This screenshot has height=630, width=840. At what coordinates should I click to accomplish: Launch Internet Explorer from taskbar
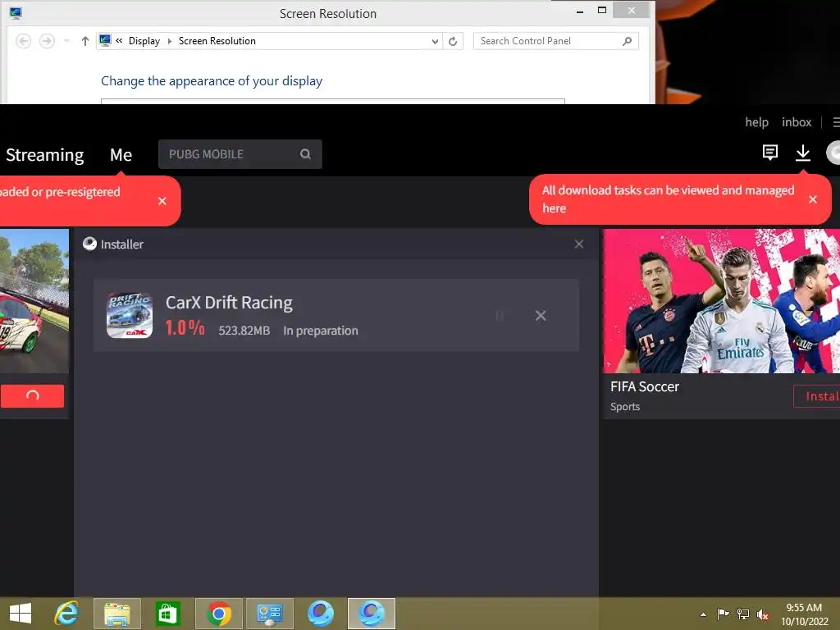tap(66, 614)
